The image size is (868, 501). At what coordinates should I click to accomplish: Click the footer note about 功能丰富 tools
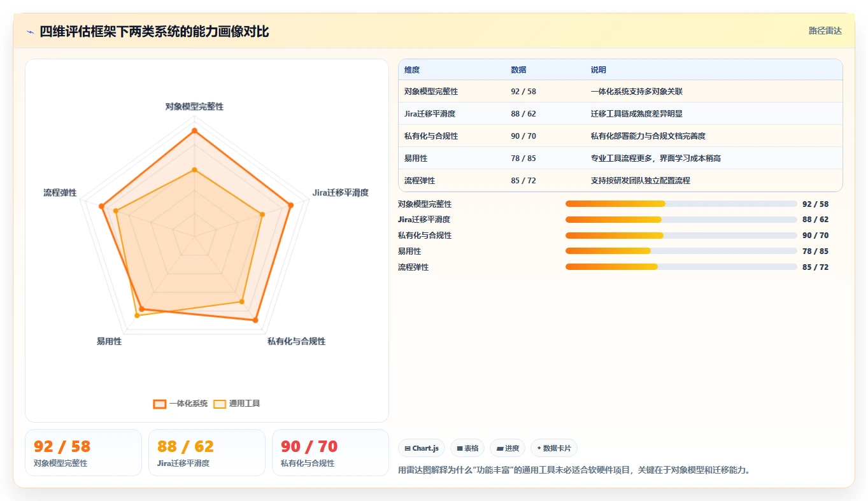pos(574,470)
